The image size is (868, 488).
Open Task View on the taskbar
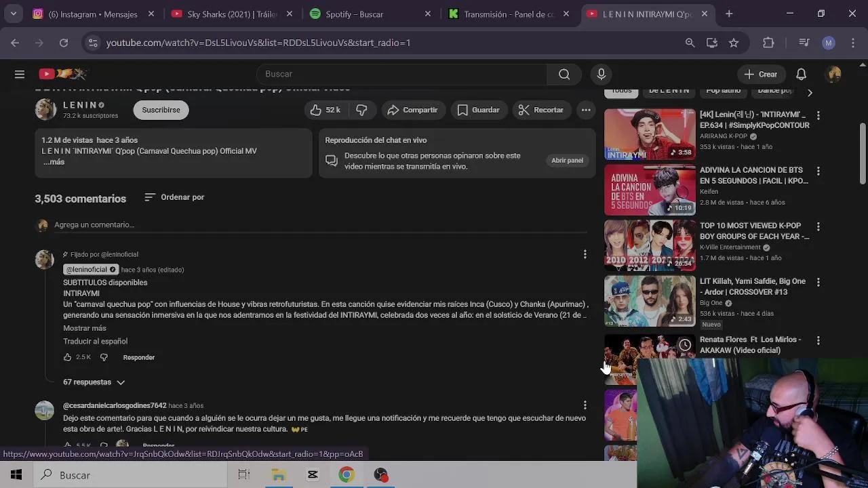coord(244,475)
